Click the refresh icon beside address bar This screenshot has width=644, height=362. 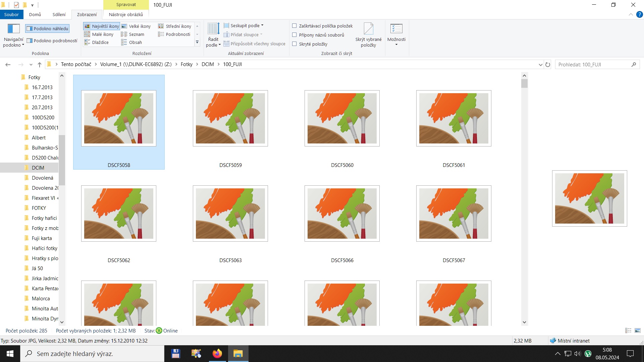[x=548, y=65]
